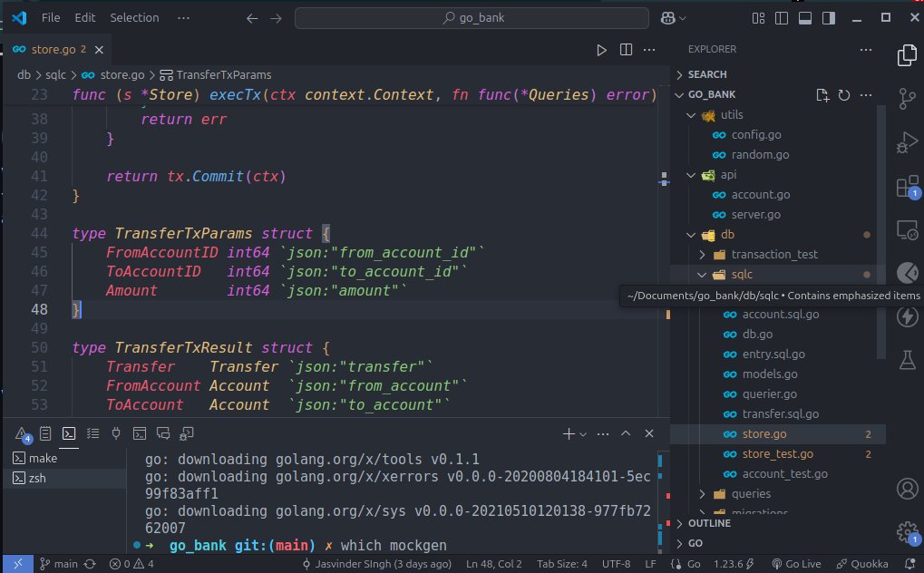Screen dimensions: 924x573
Task: Select the make terminal instance
Action: [64, 458]
